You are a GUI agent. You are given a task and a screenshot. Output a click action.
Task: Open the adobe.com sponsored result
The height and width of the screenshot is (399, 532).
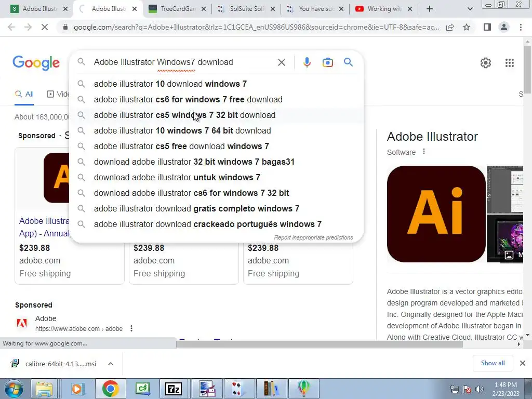tap(79, 328)
